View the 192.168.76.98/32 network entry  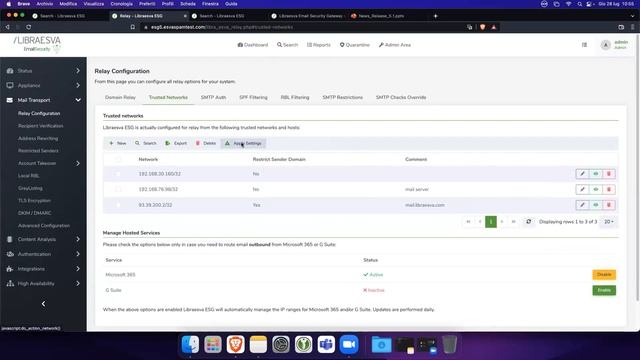596,189
